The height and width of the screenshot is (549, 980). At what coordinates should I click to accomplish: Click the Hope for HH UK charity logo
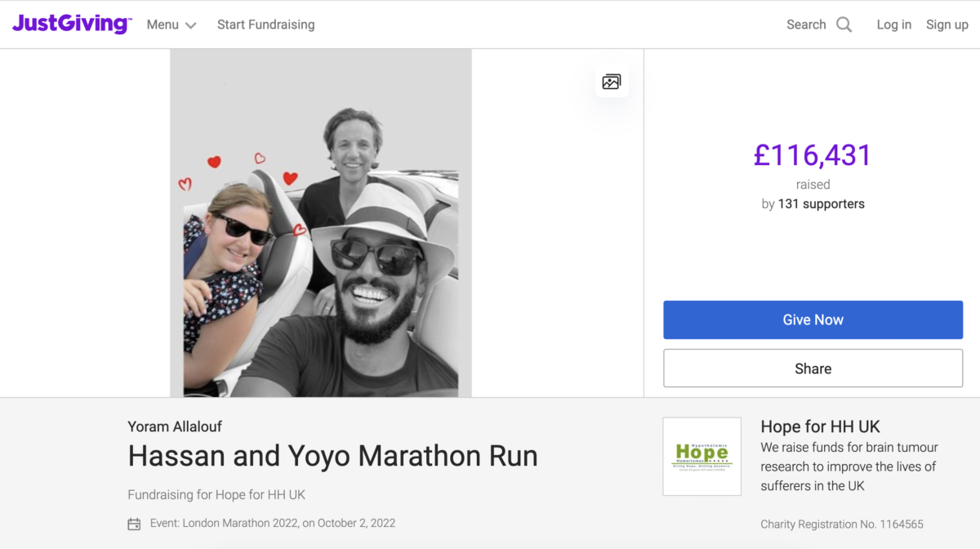(x=702, y=457)
